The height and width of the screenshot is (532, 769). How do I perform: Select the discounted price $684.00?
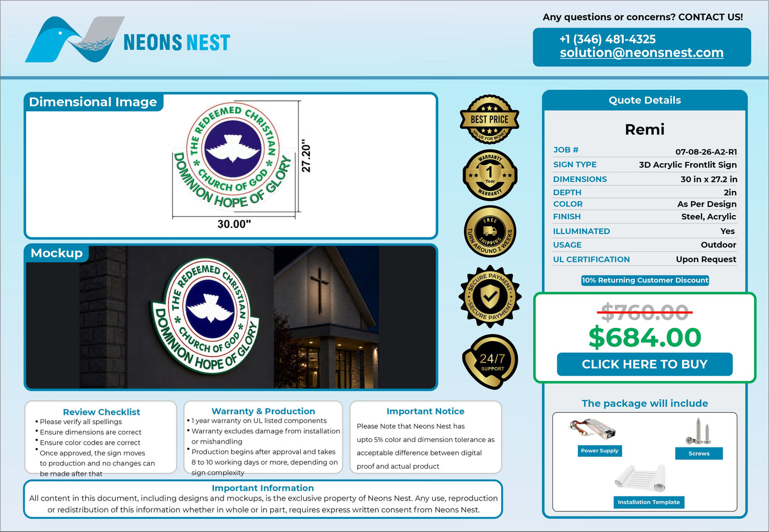click(645, 337)
